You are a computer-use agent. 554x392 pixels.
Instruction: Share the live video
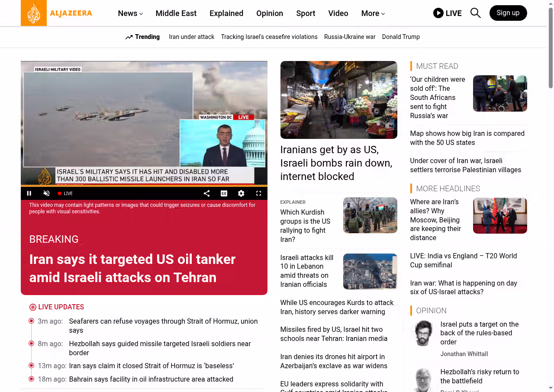point(206,193)
